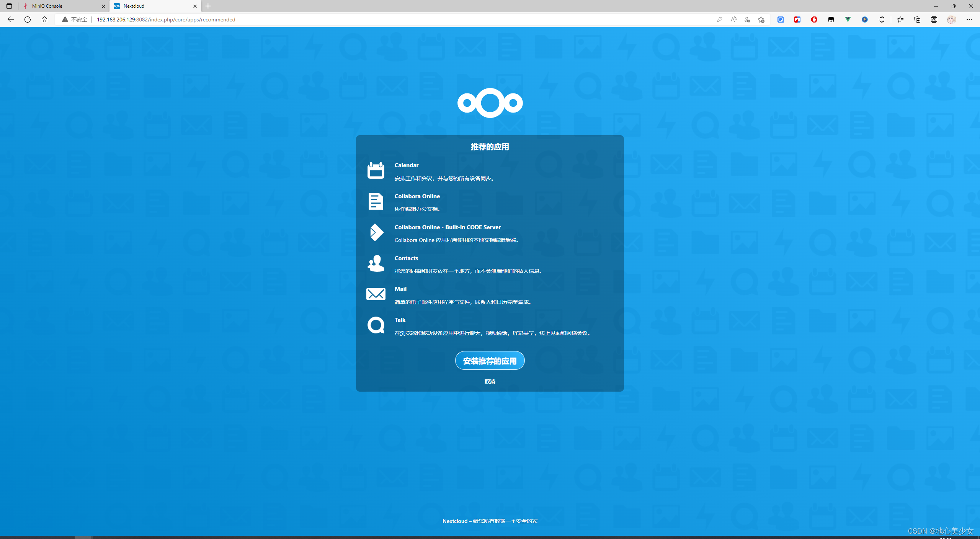Install the recommended apps
Screen dimensions: 980x539
pyautogui.click(x=490, y=361)
